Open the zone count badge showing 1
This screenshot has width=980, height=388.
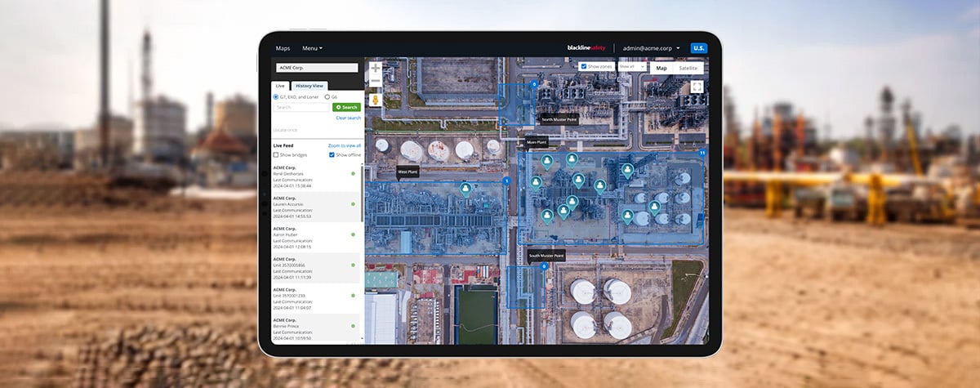click(x=506, y=181)
